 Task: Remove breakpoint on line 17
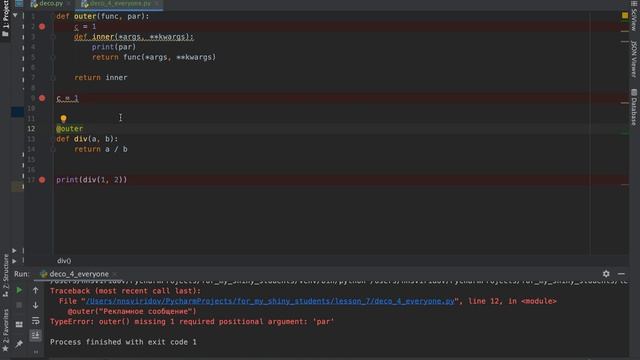[x=42, y=180]
